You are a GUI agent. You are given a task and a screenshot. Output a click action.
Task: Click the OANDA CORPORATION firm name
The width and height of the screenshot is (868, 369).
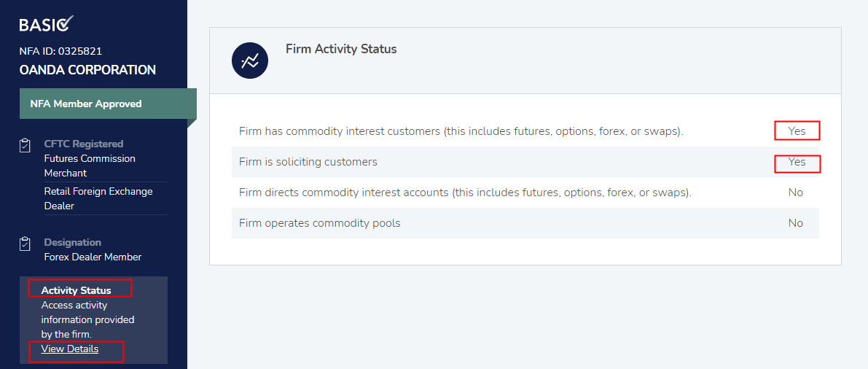coord(87,70)
